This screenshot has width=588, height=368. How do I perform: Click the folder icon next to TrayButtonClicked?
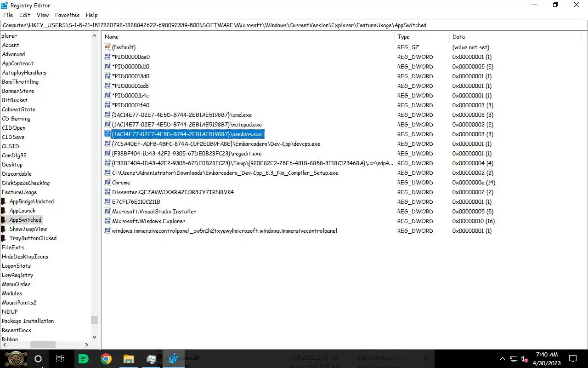pos(4,238)
